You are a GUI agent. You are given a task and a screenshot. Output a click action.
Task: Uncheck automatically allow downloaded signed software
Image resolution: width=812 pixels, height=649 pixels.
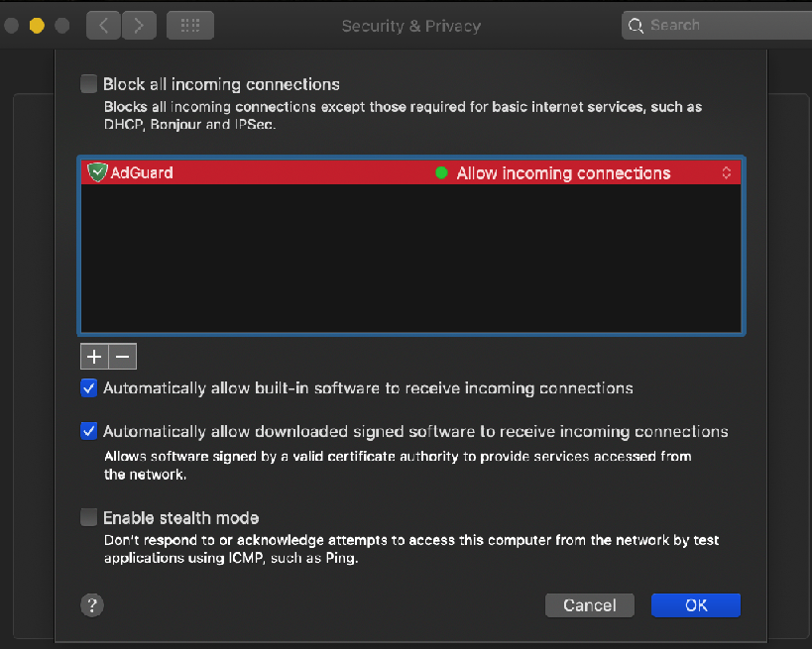pos(88,431)
